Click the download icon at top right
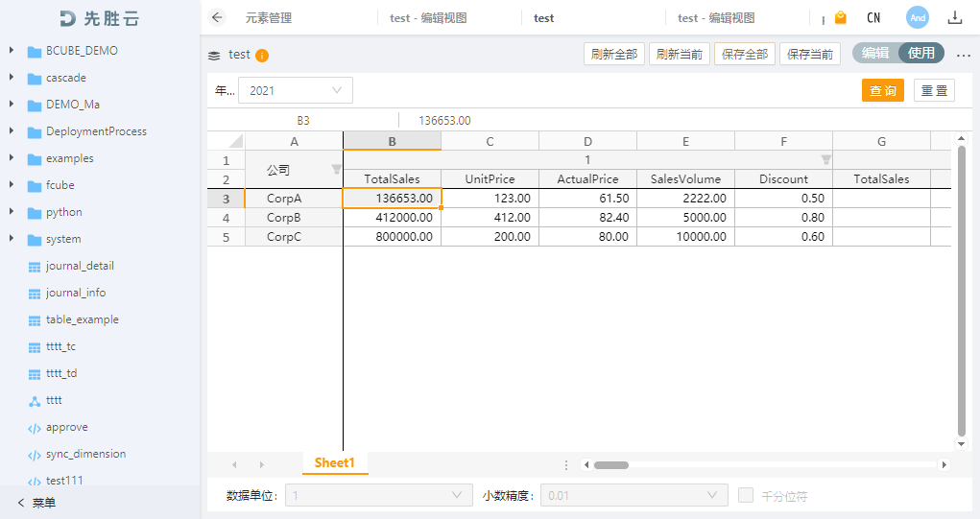The image size is (980, 519). point(955,17)
